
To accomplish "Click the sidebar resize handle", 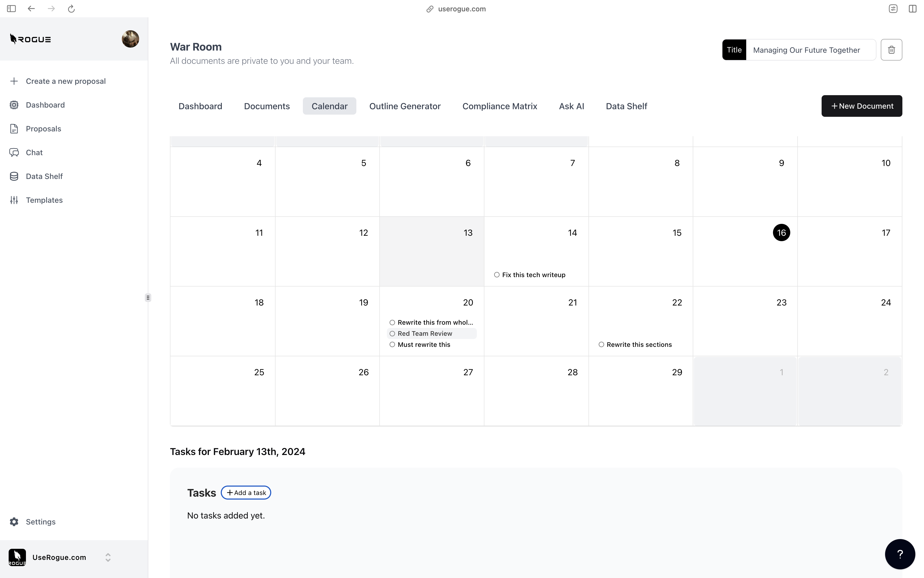I will tap(148, 297).
